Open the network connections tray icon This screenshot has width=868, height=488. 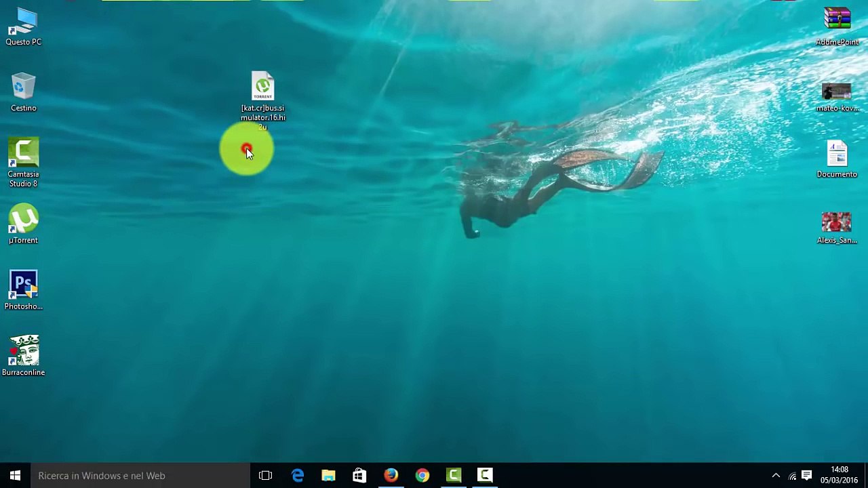[x=792, y=476]
